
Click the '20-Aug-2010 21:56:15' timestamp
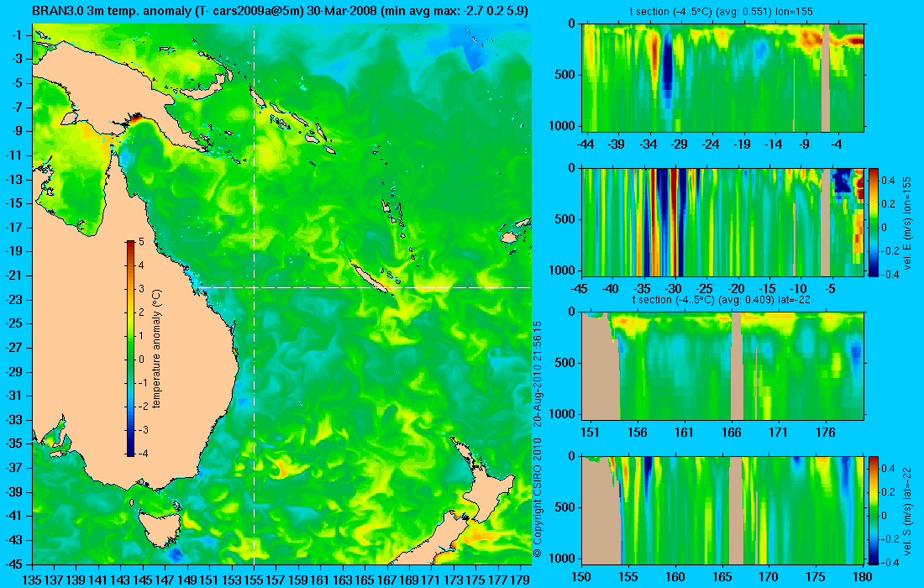tap(537, 375)
